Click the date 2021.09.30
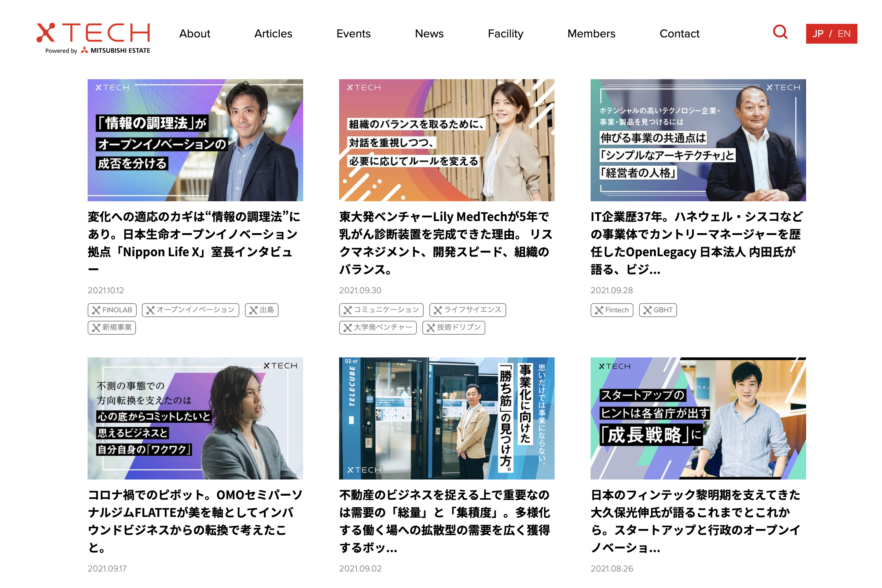This screenshot has height=588, width=882. coord(360,290)
